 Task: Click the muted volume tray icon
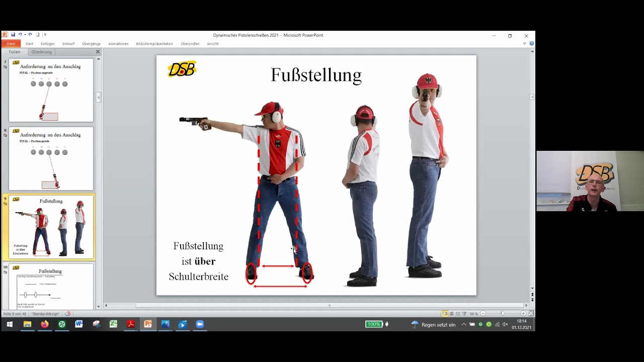(506, 325)
